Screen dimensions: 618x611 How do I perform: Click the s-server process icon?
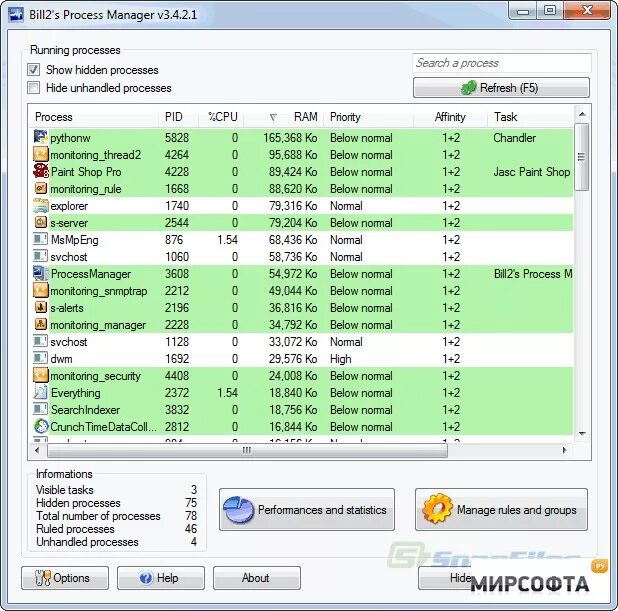coord(40,222)
